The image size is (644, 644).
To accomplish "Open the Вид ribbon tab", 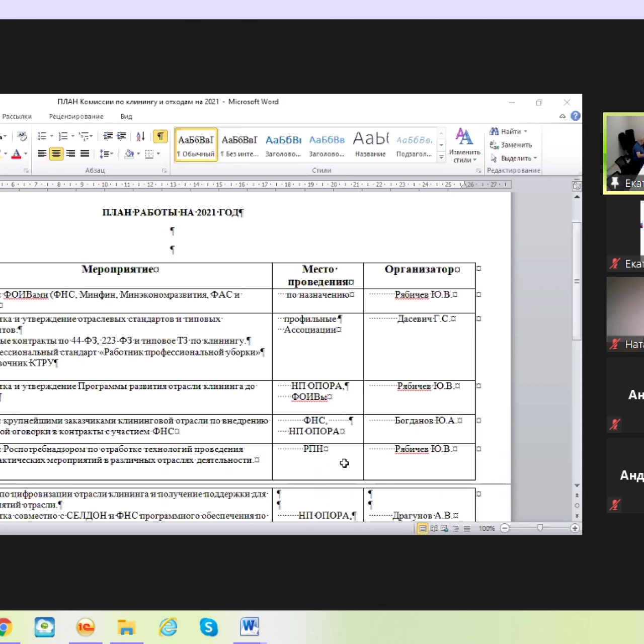I will click(x=126, y=116).
